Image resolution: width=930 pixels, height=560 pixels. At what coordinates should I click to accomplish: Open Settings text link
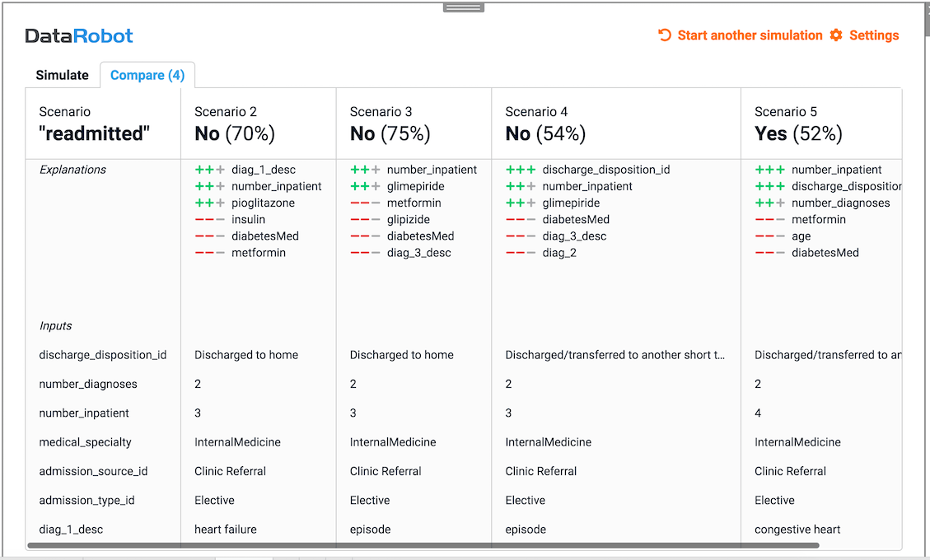click(x=874, y=35)
